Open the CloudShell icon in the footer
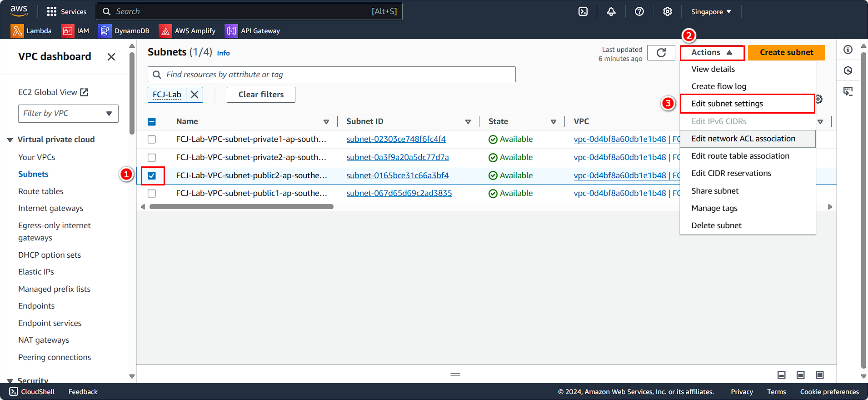 tap(14, 391)
